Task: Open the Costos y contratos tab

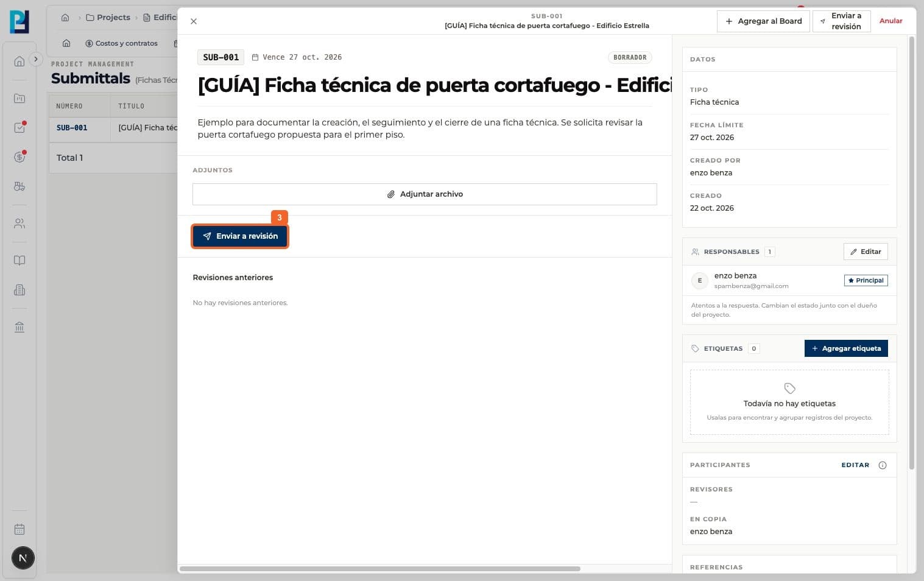Action: 121,43
